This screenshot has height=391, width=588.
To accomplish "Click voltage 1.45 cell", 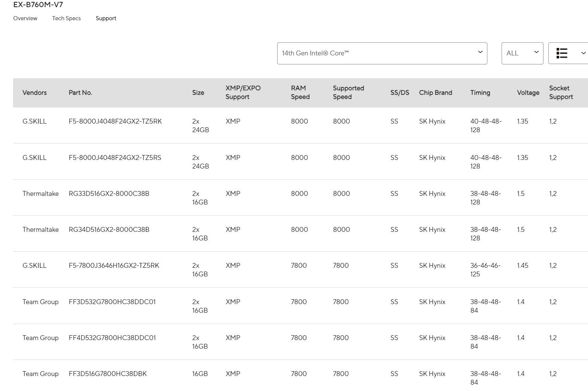I will (523, 266).
